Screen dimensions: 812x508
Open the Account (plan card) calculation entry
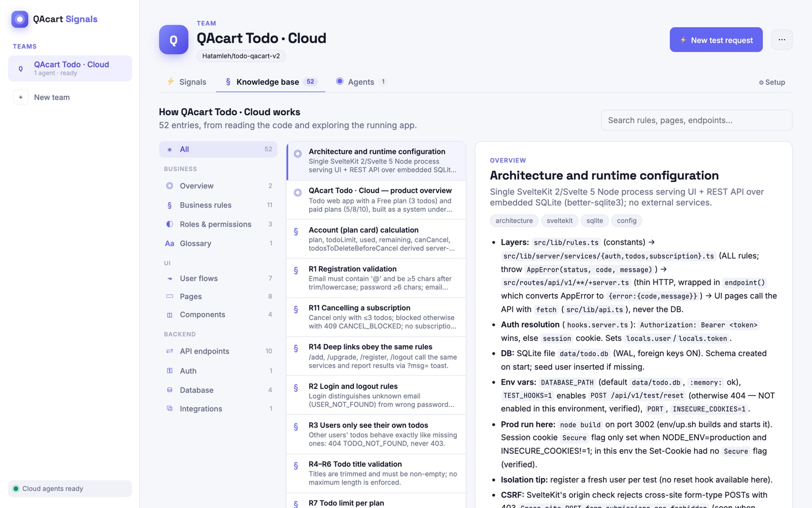(x=377, y=239)
